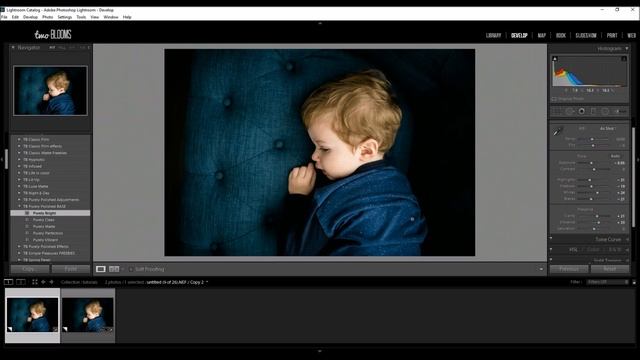Select the Red Eye Correction tool
The height and width of the screenshot is (360, 640).
click(x=581, y=111)
